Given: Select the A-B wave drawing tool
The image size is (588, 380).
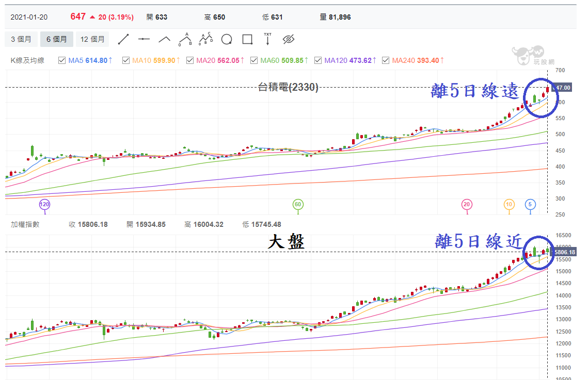Looking at the screenshot, I should (185, 39).
